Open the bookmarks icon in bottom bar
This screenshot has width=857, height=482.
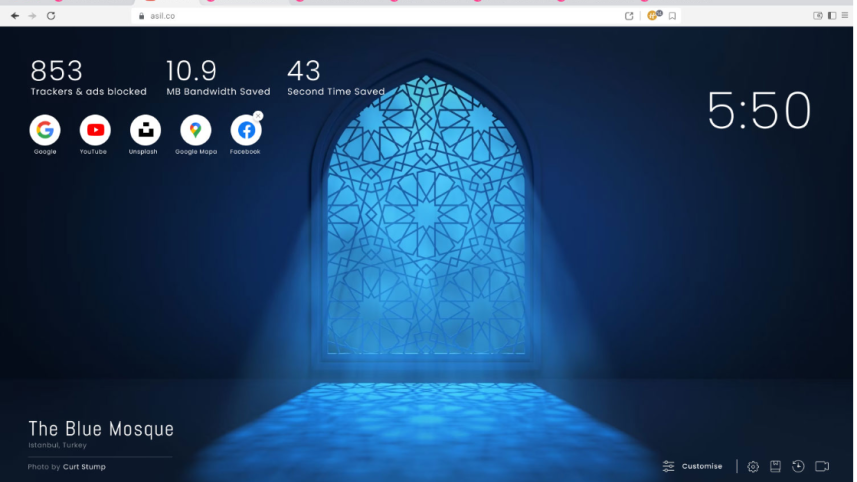[x=775, y=466]
